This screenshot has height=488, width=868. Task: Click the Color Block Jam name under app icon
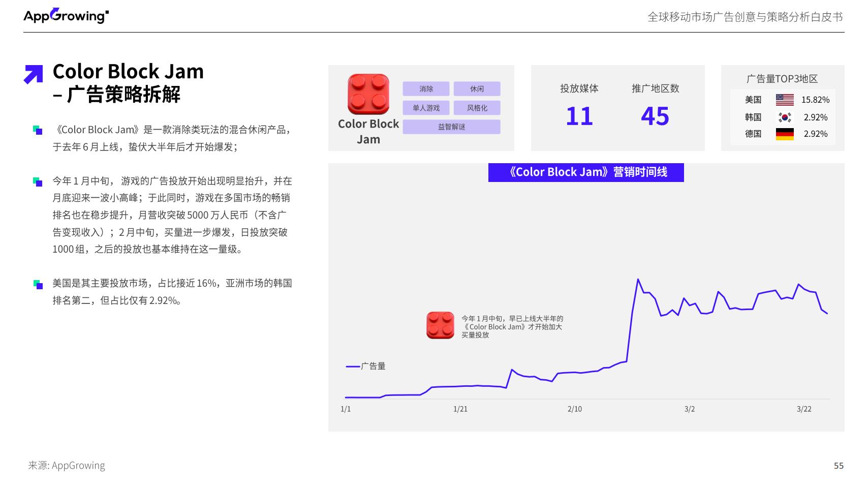pos(368,132)
